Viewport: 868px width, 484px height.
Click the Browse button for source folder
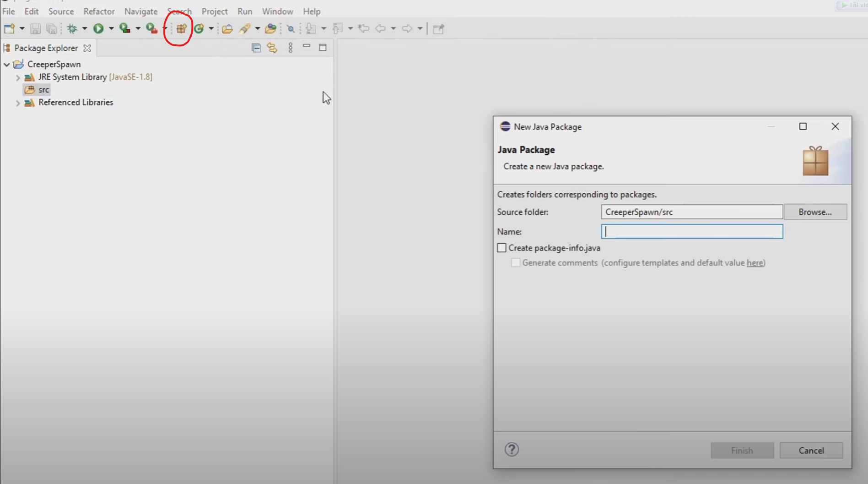[x=815, y=212]
